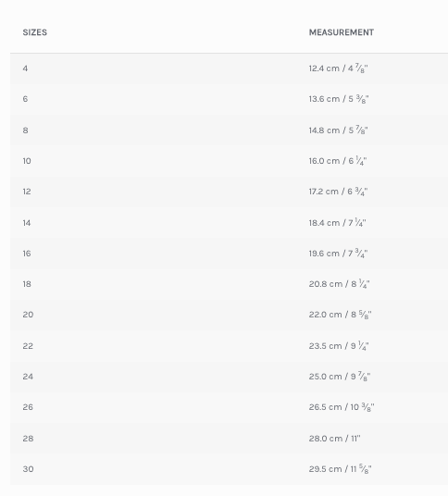Click the MEASUREMENT column header

[x=341, y=32]
